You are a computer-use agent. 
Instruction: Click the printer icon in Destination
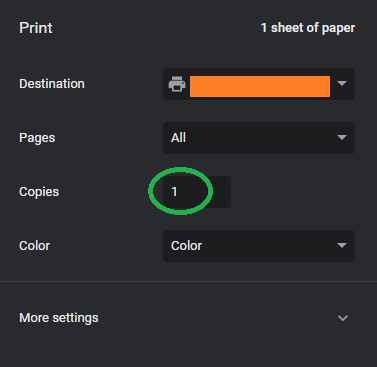click(x=177, y=84)
